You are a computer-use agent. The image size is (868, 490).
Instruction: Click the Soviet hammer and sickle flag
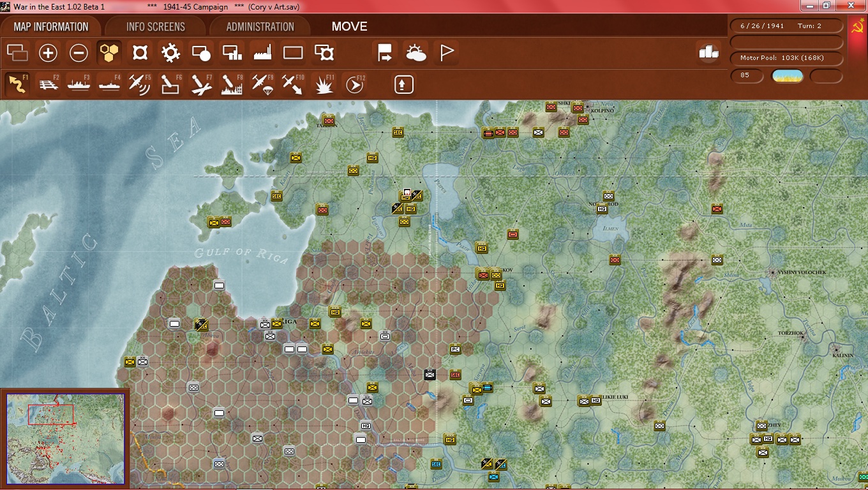tap(857, 27)
